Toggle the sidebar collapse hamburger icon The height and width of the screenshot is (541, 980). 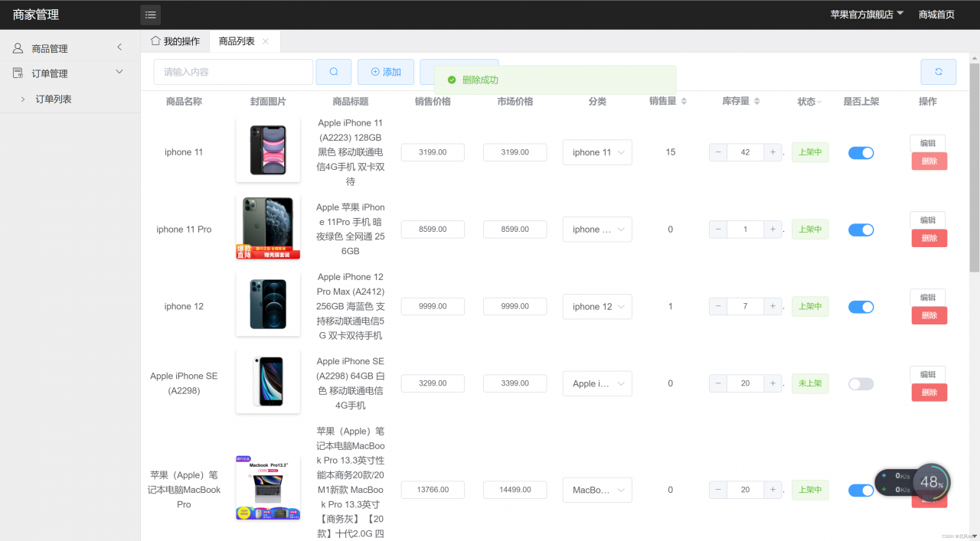150,15
